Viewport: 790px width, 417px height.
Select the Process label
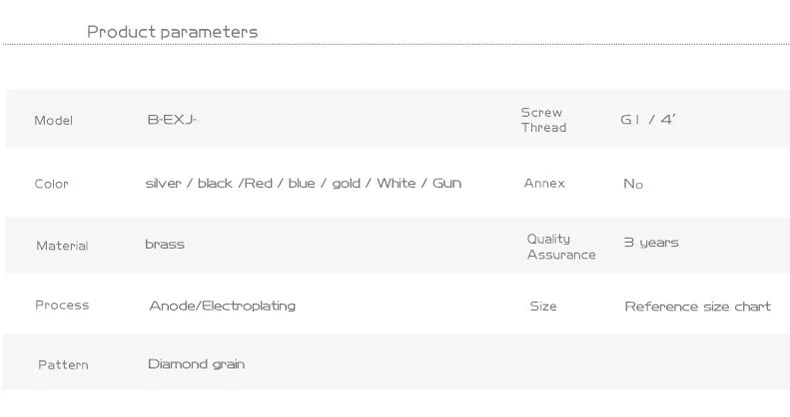point(62,305)
